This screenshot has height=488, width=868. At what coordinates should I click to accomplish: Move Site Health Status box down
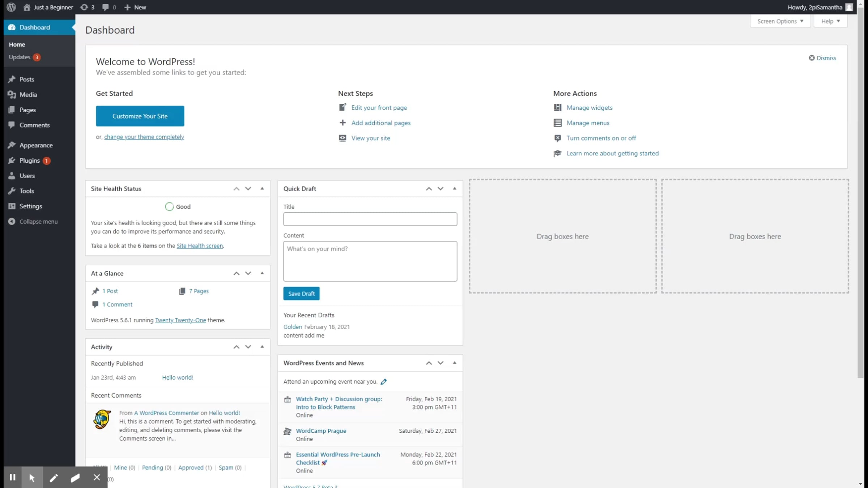click(x=248, y=189)
